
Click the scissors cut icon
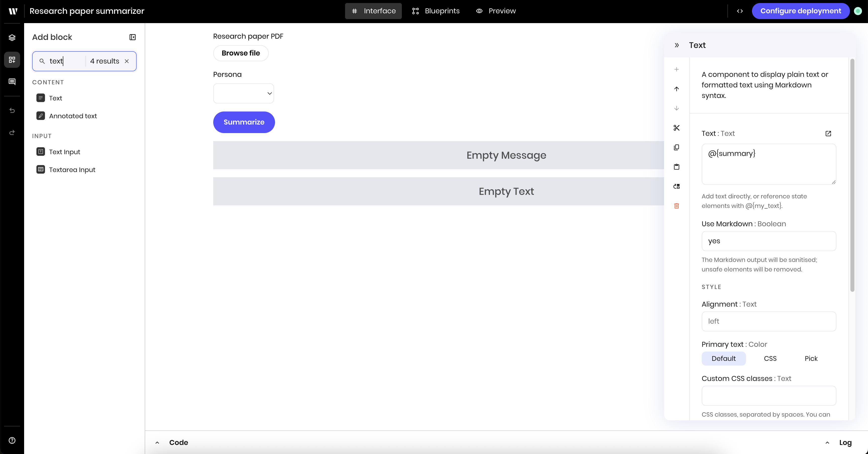coord(676,128)
